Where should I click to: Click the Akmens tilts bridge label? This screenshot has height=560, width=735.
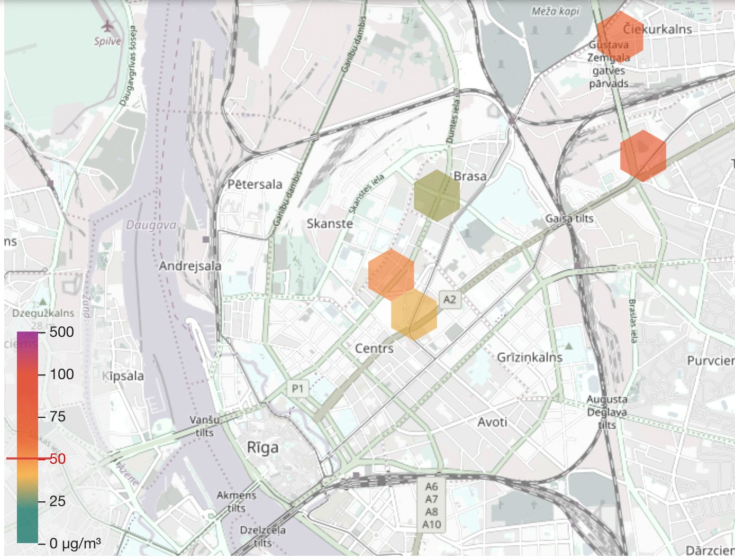pos(237,501)
